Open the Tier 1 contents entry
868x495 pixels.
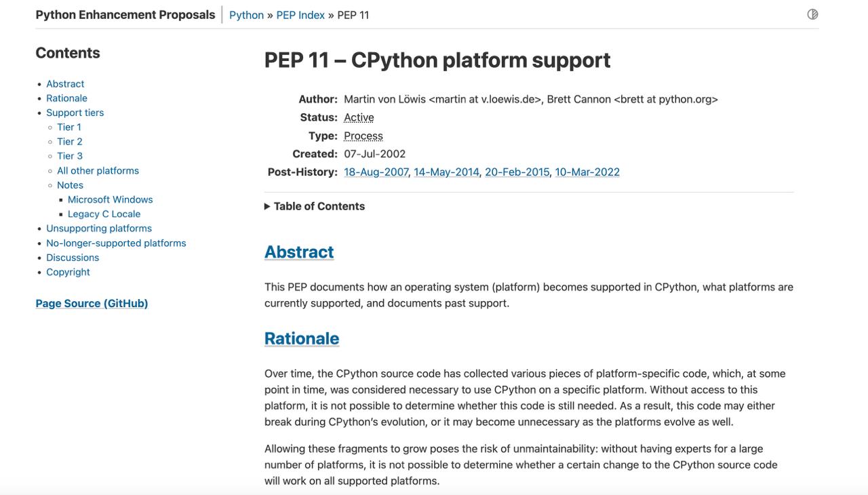pyautogui.click(x=68, y=127)
